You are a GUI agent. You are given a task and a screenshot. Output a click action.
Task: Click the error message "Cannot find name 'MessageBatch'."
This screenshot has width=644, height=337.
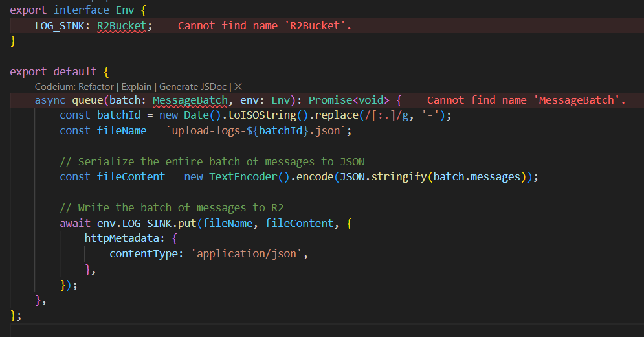526,100
